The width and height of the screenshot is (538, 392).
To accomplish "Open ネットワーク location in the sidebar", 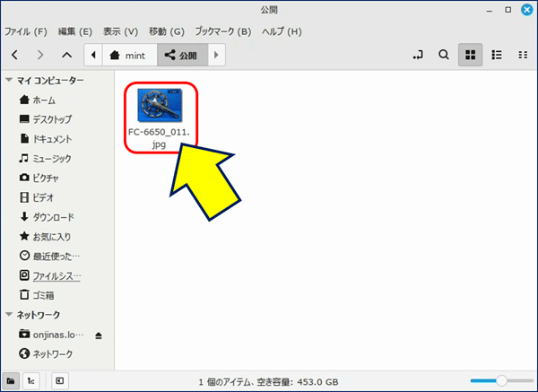I will [46, 354].
